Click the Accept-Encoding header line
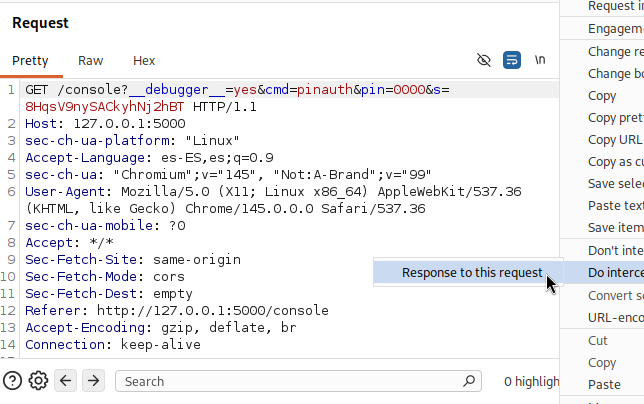The image size is (644, 404). coord(161,328)
